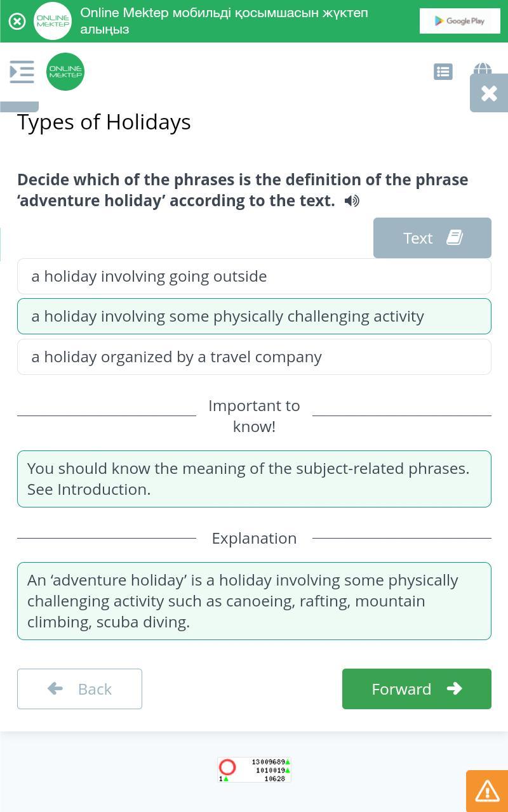Go Back to previous question
The height and width of the screenshot is (812, 508).
pos(79,689)
